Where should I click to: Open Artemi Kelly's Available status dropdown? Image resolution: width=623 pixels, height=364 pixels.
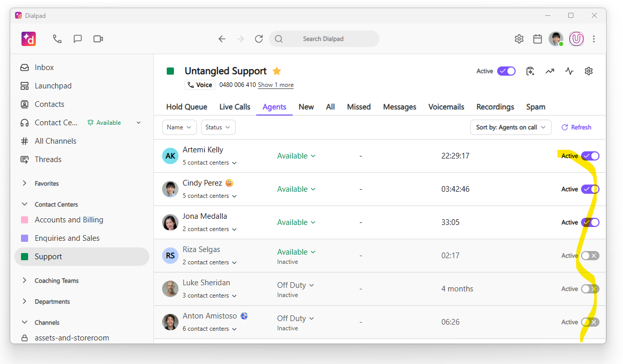pyautogui.click(x=296, y=156)
